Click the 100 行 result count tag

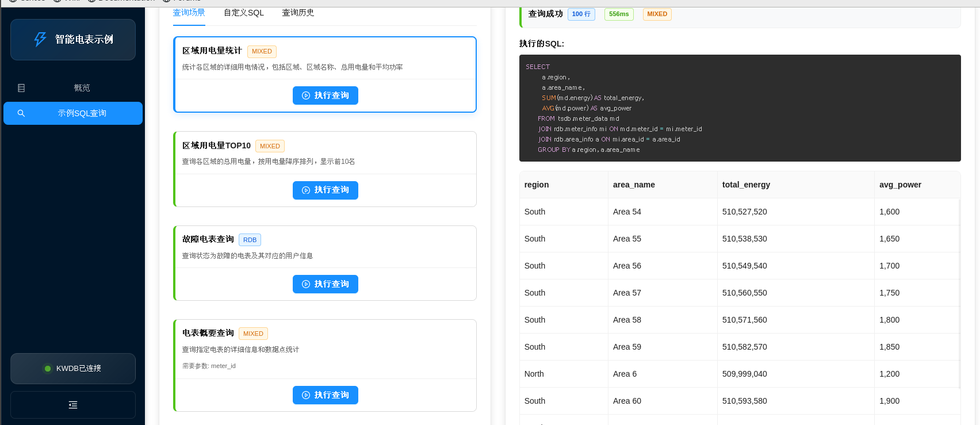pos(581,14)
